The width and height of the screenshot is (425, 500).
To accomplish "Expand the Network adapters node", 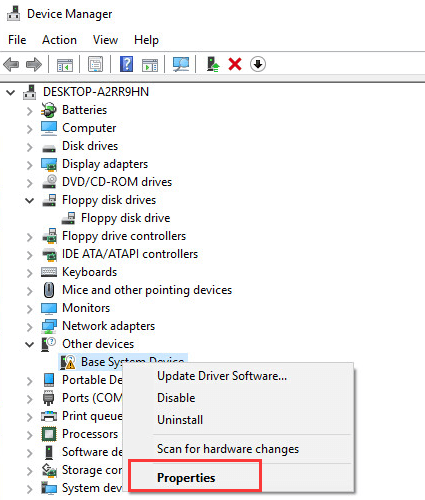I will pos(30,326).
